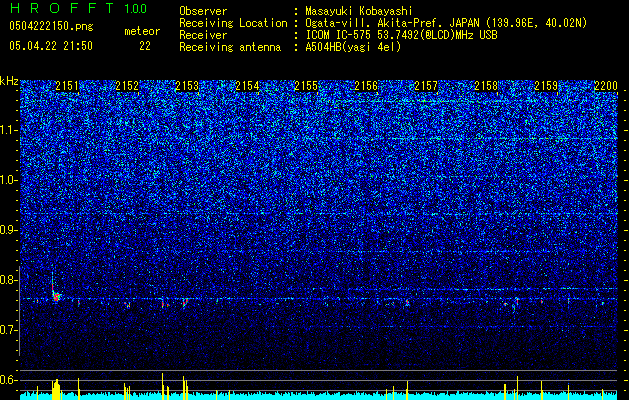
Task: Click the ICOM IC-575 53.7492 MHz receiver text
Action: [x=401, y=35]
